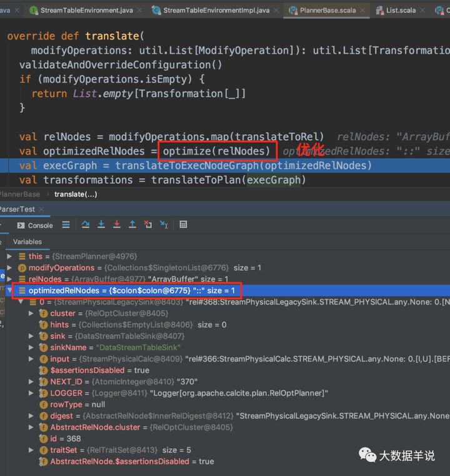Image resolution: width=450 pixels, height=476 pixels.
Task: Select the sinkName variable row
Action: pyautogui.click(x=225, y=347)
